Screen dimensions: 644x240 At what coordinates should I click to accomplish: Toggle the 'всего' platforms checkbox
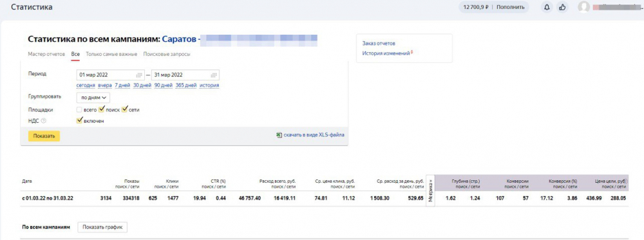79,110
